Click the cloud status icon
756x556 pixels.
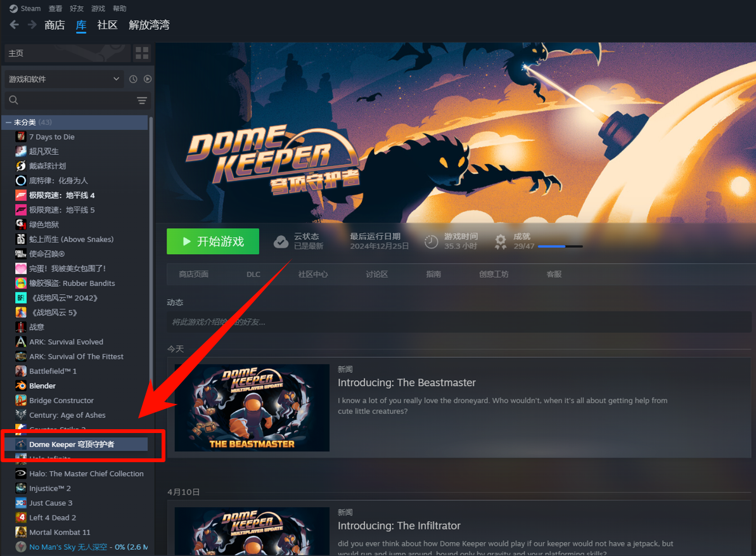[x=281, y=242]
